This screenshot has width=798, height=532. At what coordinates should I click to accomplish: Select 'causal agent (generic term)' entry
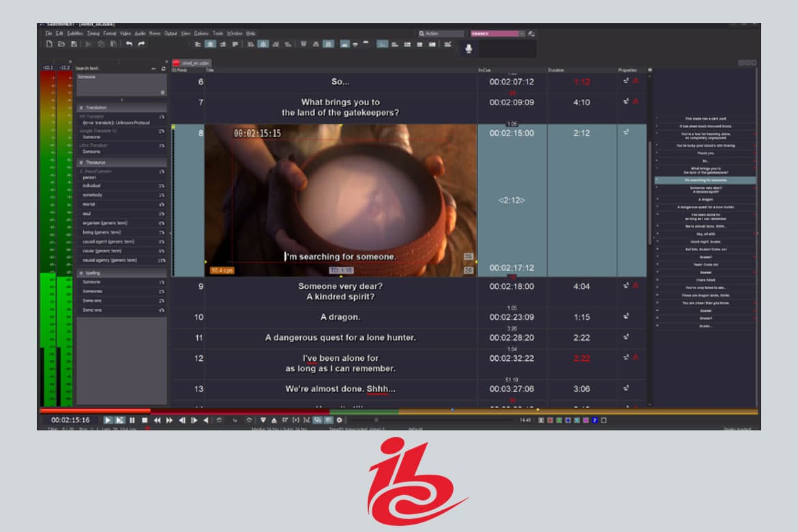click(x=108, y=242)
